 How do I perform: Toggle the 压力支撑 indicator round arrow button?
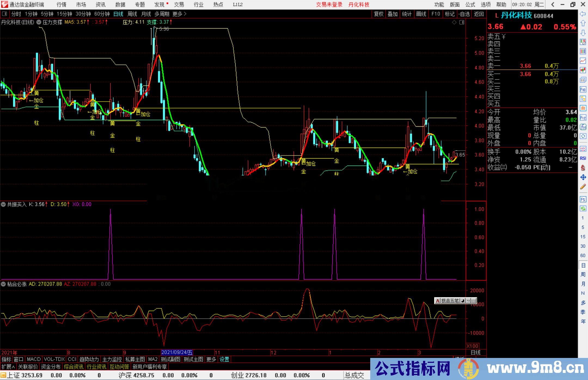tap(39, 22)
